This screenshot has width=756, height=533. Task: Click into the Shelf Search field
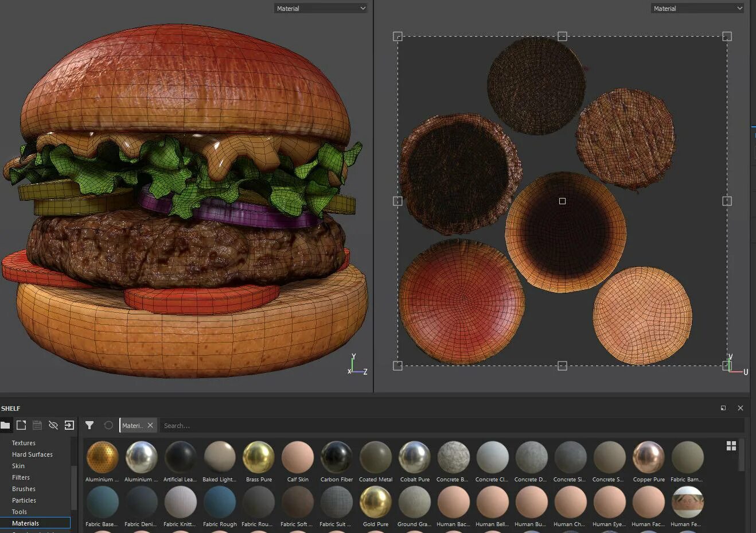[452, 425]
